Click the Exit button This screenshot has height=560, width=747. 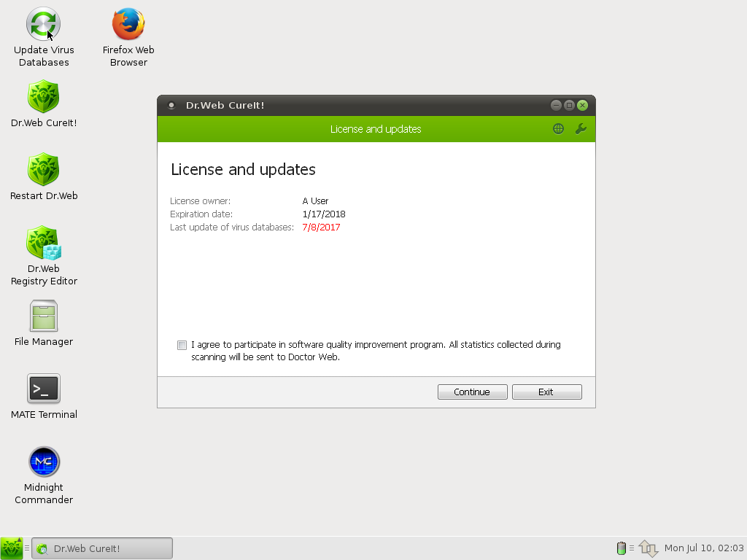pos(546,392)
